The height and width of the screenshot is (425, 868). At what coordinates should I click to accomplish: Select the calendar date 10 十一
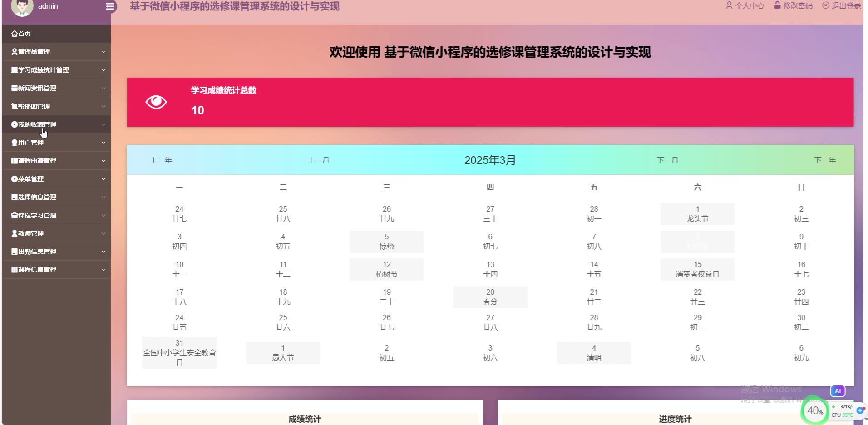point(179,269)
